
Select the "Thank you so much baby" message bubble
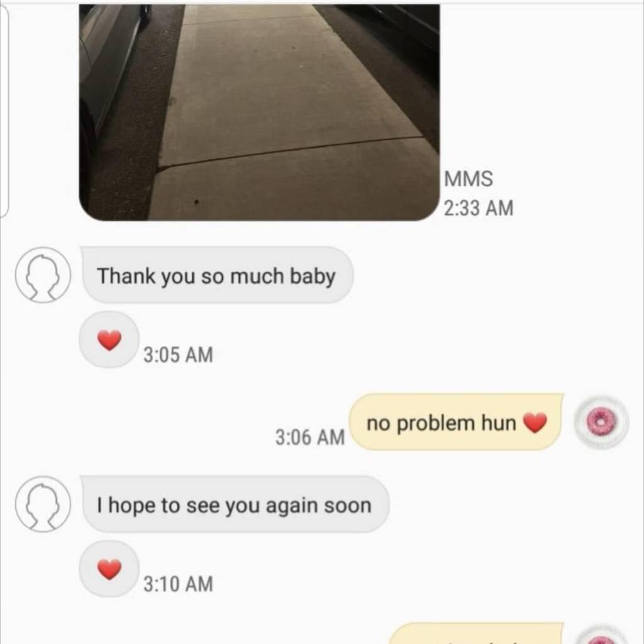tap(217, 275)
